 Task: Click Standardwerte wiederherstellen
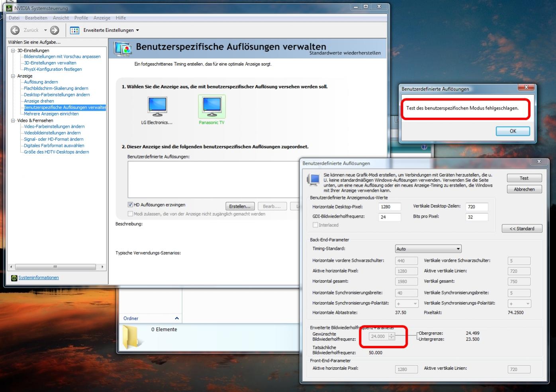(345, 53)
